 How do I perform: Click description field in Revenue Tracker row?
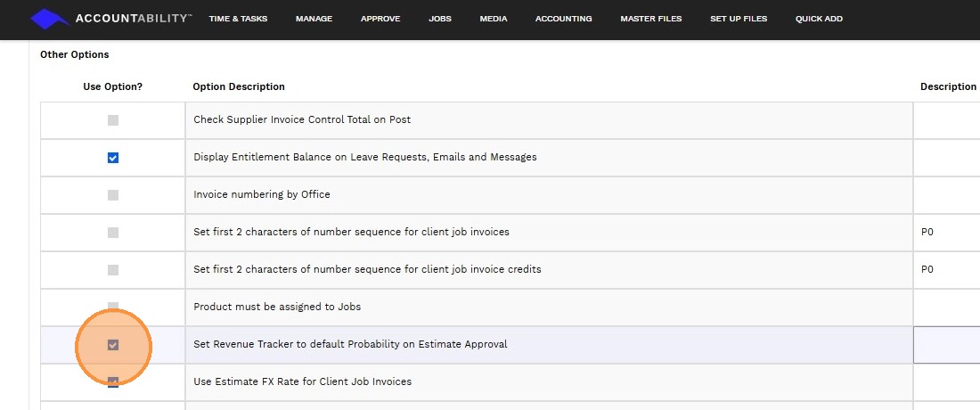pos(948,345)
